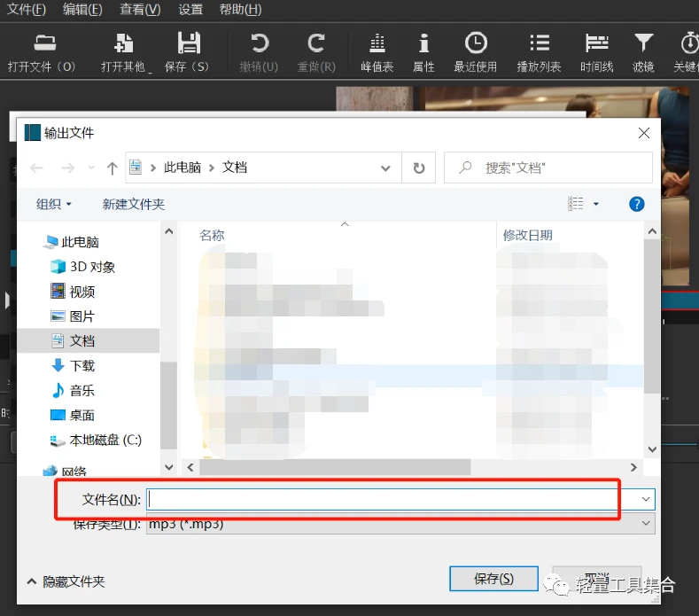Close the 输出文件 dialog

pos(644,133)
